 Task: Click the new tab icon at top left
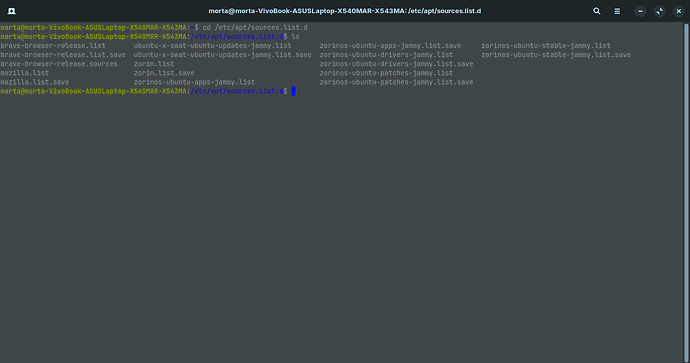(11, 11)
